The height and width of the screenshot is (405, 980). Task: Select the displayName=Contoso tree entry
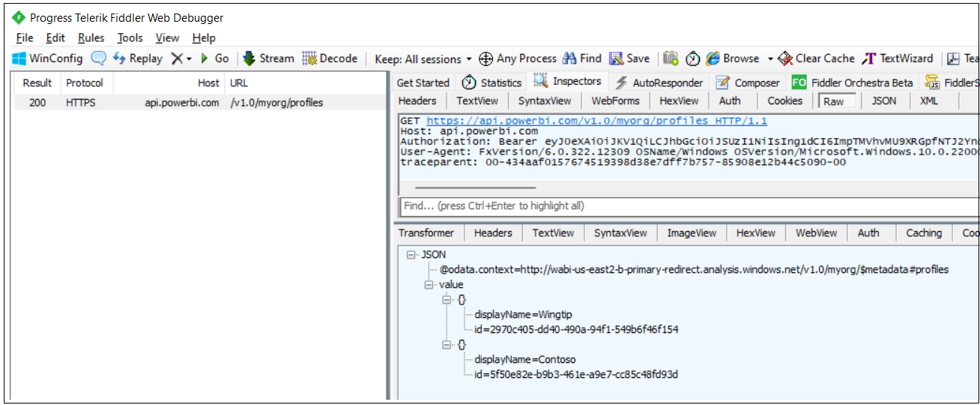524,359
